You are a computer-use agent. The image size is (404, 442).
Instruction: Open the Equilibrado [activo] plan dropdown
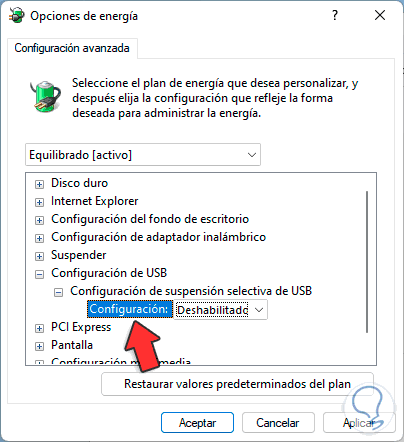click(x=143, y=155)
